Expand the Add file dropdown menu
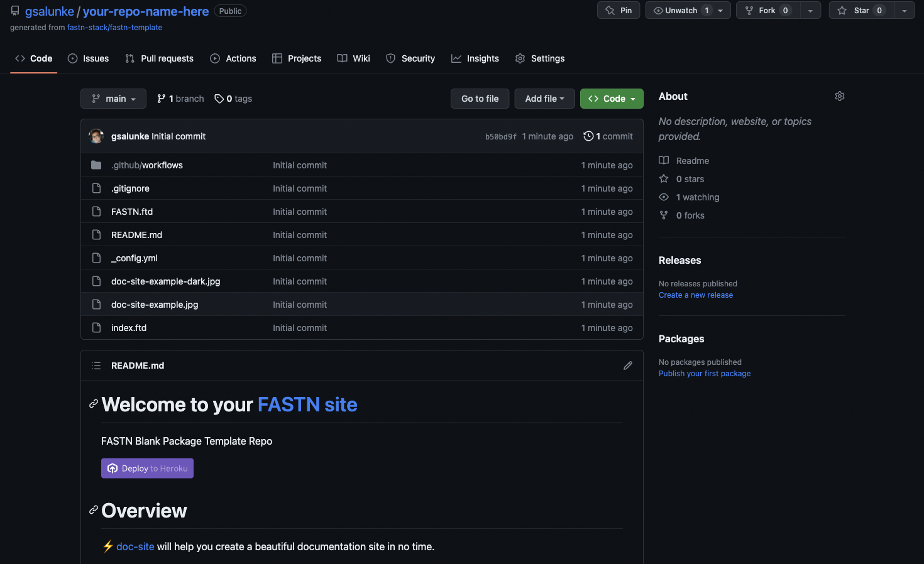The height and width of the screenshot is (564, 924). [544, 99]
